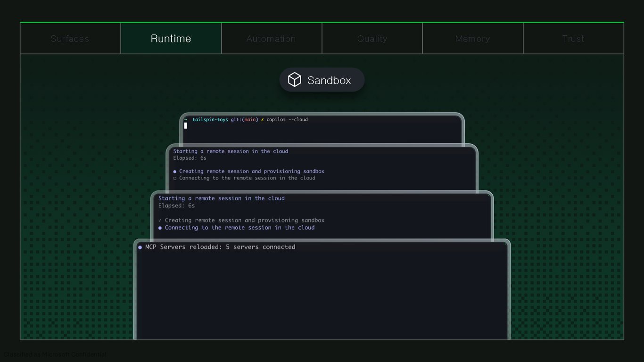Switch to the Automation tab
644x362 pixels.
click(272, 39)
